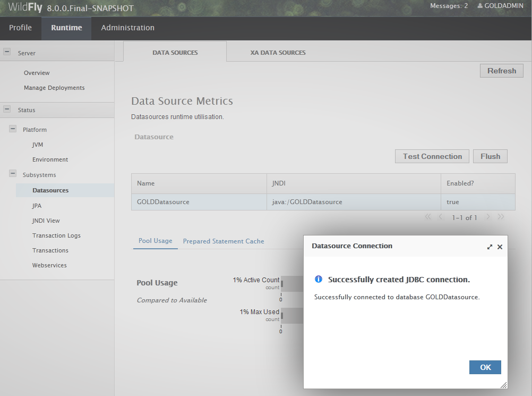Open the Administration menu
Screen dimensions: 532x396
click(x=127, y=28)
